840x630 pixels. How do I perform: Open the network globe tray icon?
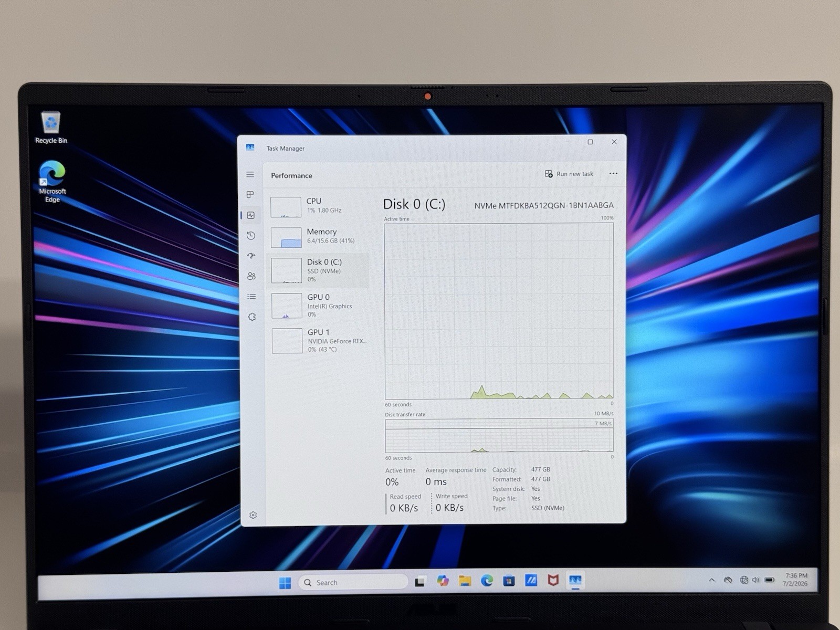744,580
